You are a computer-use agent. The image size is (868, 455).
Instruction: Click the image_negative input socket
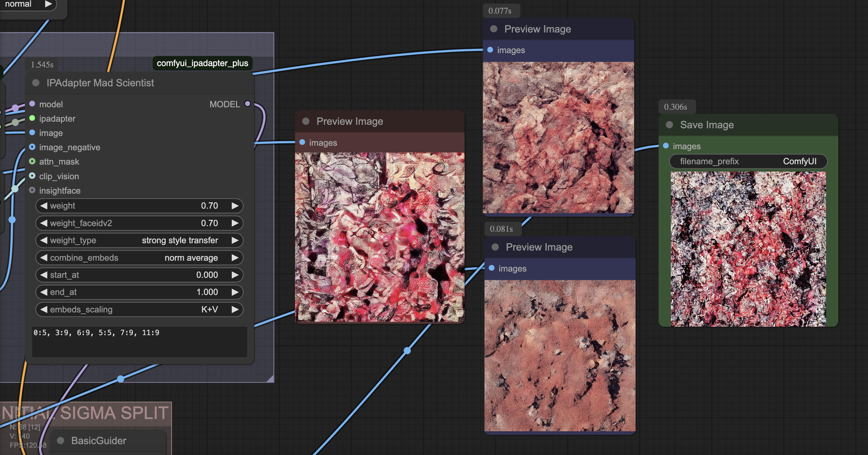(x=32, y=147)
